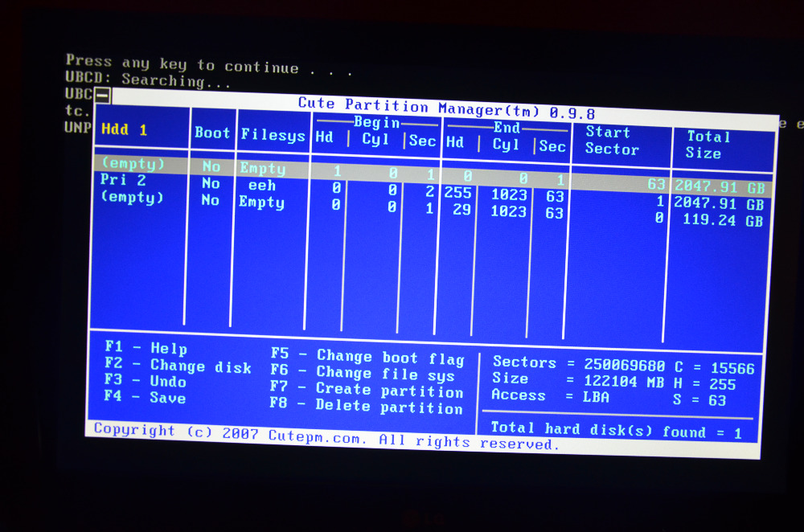Click the "UBCD: Searching..." console line

148,80
